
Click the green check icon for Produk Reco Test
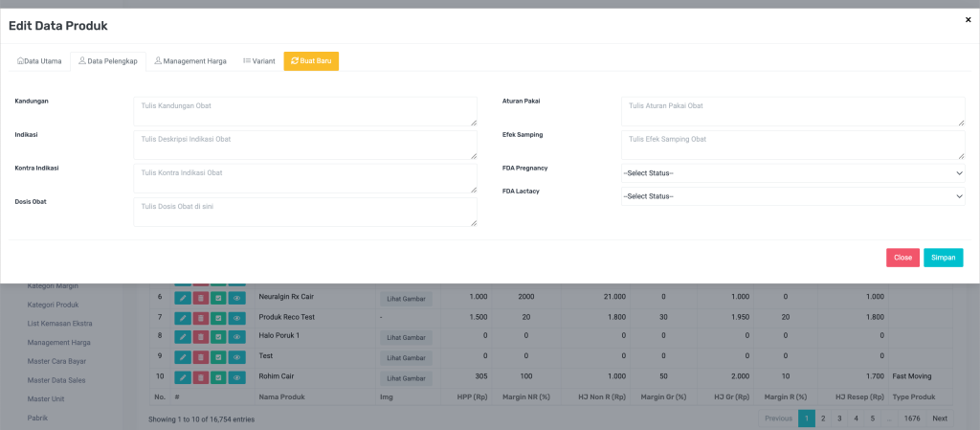pos(218,317)
